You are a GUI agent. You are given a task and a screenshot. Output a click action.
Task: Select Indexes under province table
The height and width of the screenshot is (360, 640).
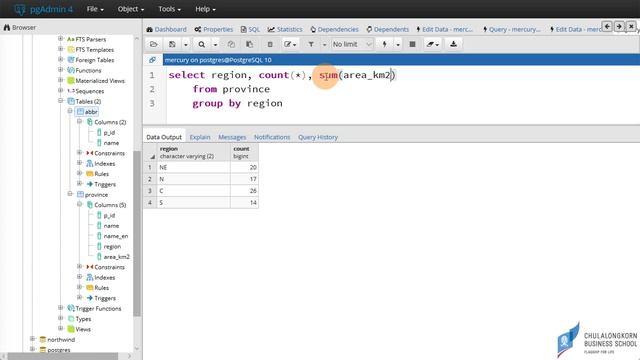(x=104, y=278)
